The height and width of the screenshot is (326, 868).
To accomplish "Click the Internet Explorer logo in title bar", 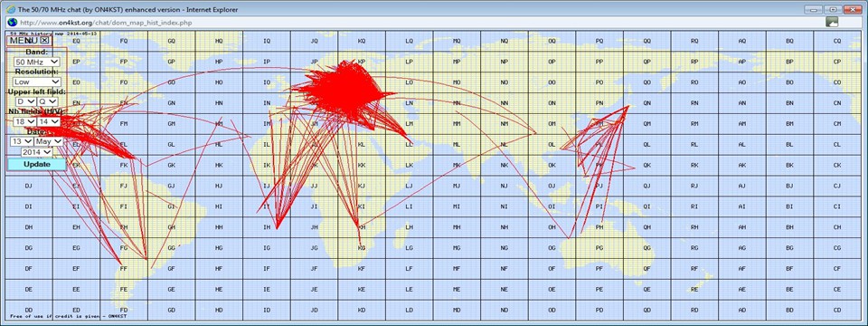I will (x=10, y=9).
